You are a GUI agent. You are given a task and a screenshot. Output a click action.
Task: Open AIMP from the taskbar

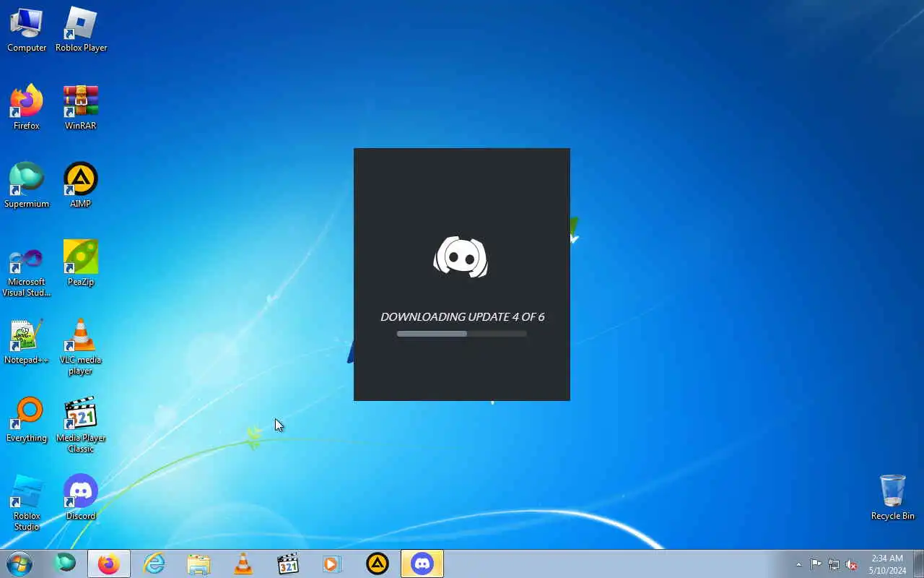[378, 564]
